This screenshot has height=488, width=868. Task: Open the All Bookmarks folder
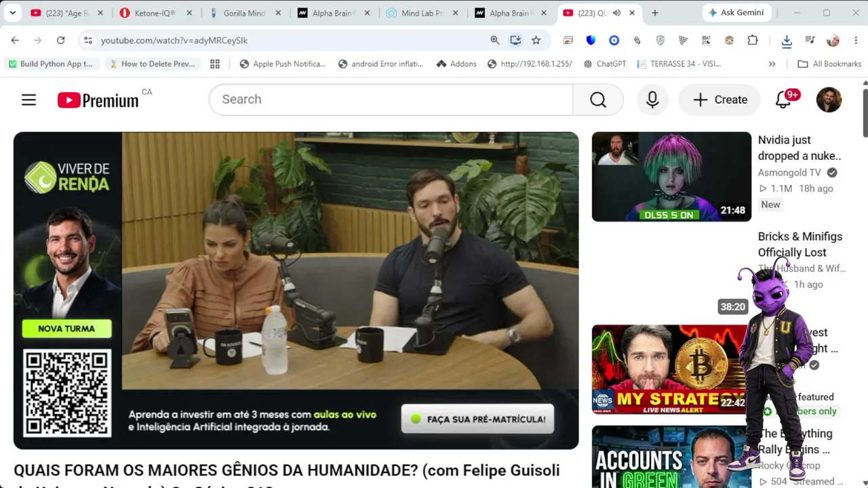click(x=829, y=64)
